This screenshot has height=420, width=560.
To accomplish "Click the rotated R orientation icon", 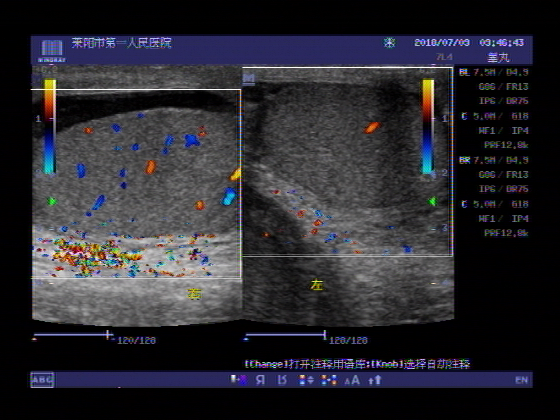I will pos(282,380).
